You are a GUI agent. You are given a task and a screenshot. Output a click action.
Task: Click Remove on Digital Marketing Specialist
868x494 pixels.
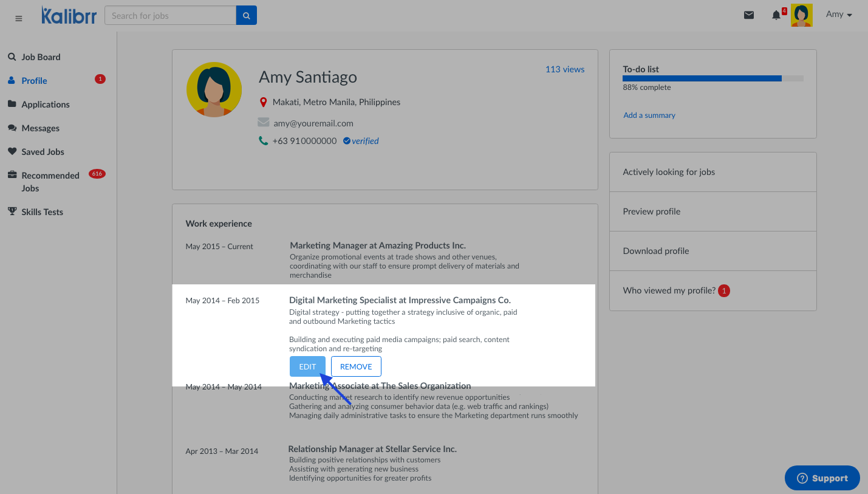356,366
